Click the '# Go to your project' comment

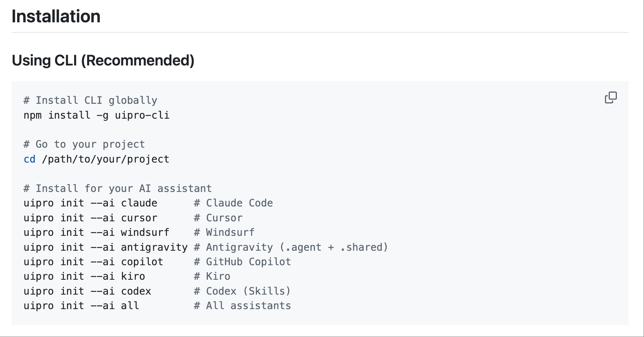[x=84, y=144]
